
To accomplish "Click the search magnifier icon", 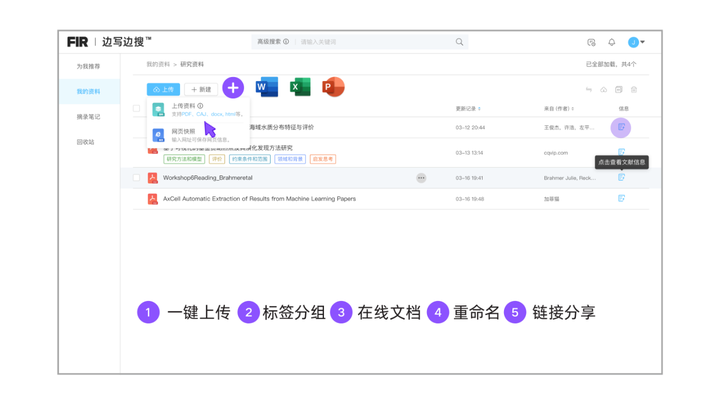I will point(459,42).
